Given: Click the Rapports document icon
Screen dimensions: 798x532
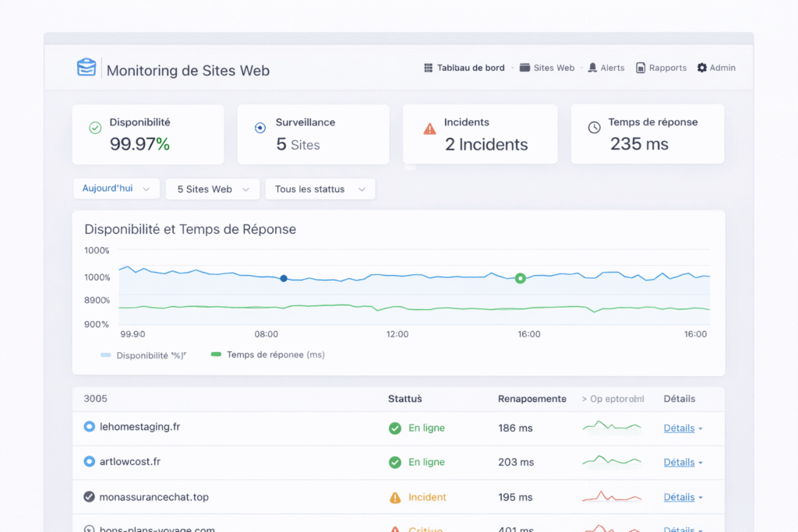Looking at the screenshot, I should (x=640, y=68).
